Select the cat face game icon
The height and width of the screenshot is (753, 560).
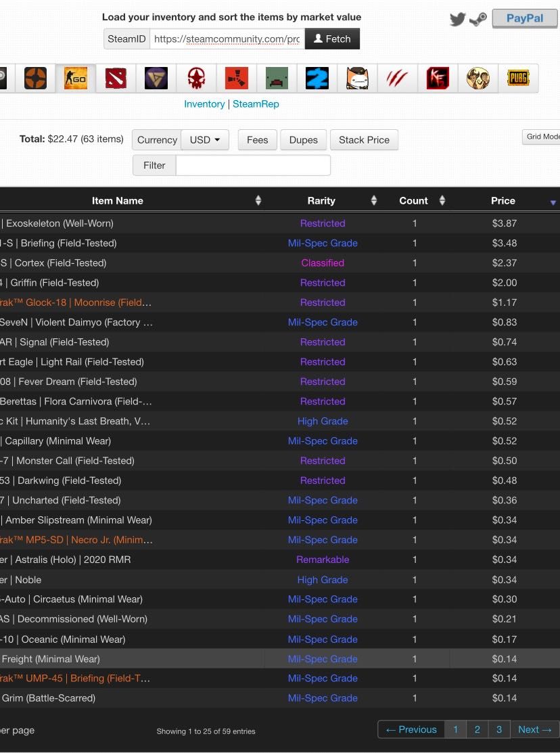pyautogui.click(x=357, y=78)
